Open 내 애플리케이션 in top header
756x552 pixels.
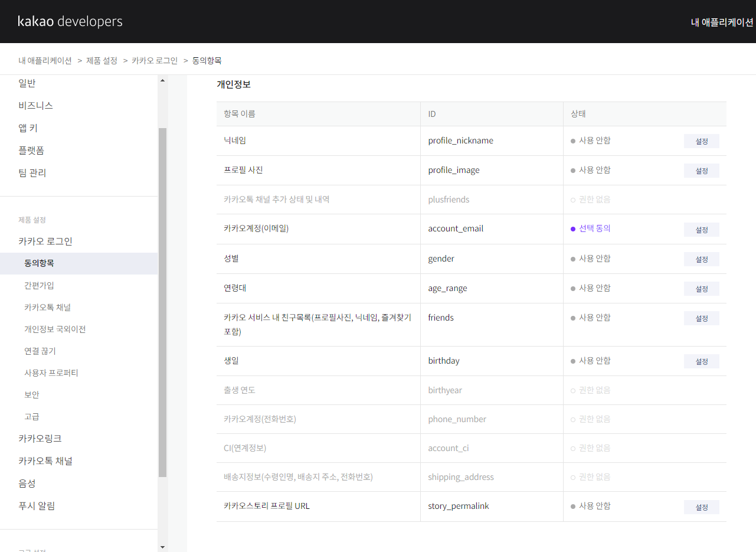[x=722, y=22]
